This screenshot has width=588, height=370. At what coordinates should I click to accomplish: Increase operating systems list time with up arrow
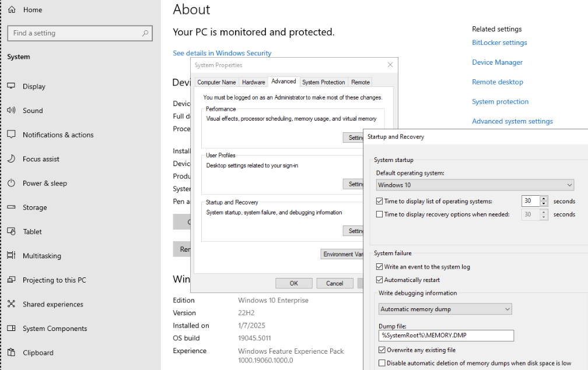[544, 199]
